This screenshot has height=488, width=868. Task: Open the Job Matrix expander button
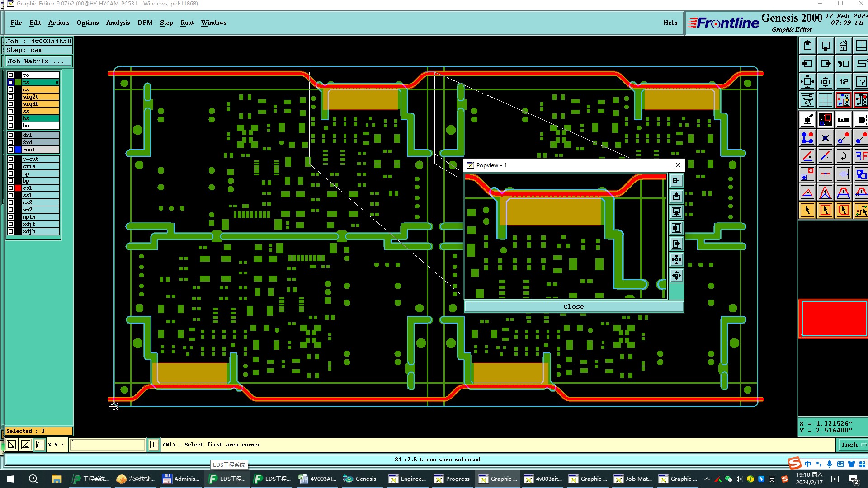(38, 61)
